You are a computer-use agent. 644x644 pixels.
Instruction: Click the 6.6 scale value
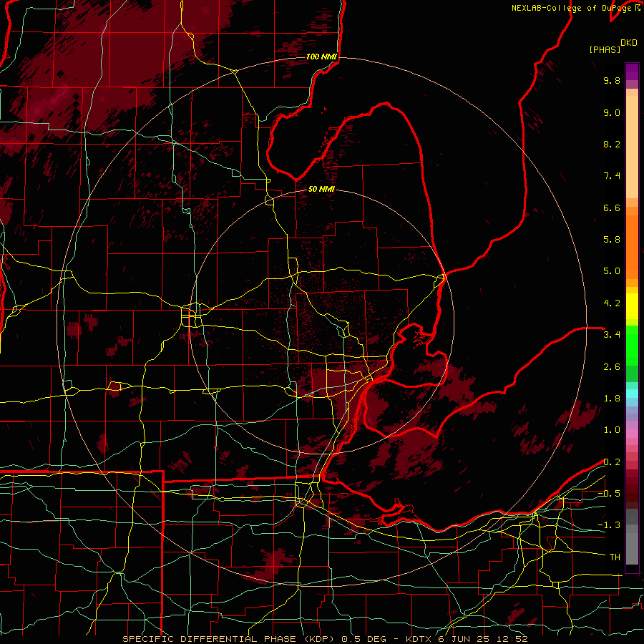[x=612, y=208]
